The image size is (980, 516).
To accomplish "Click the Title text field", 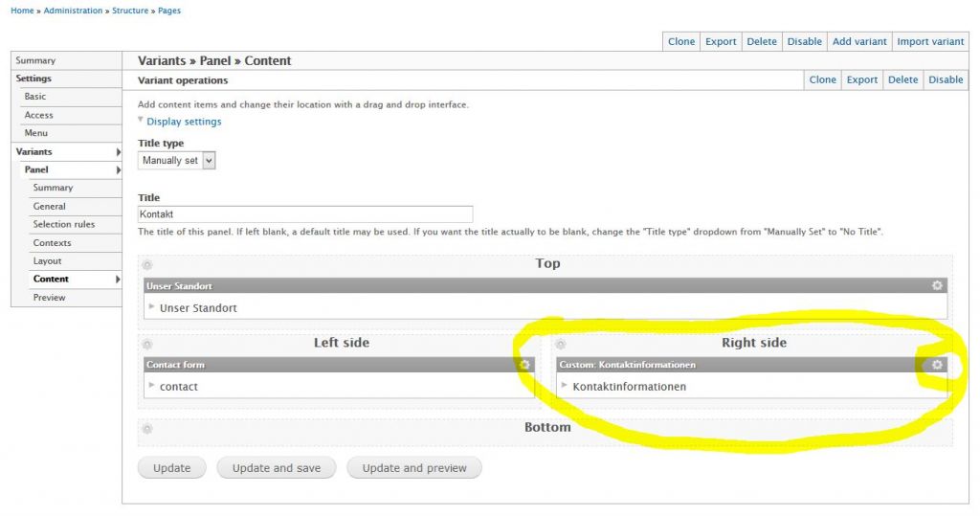I will (x=305, y=214).
